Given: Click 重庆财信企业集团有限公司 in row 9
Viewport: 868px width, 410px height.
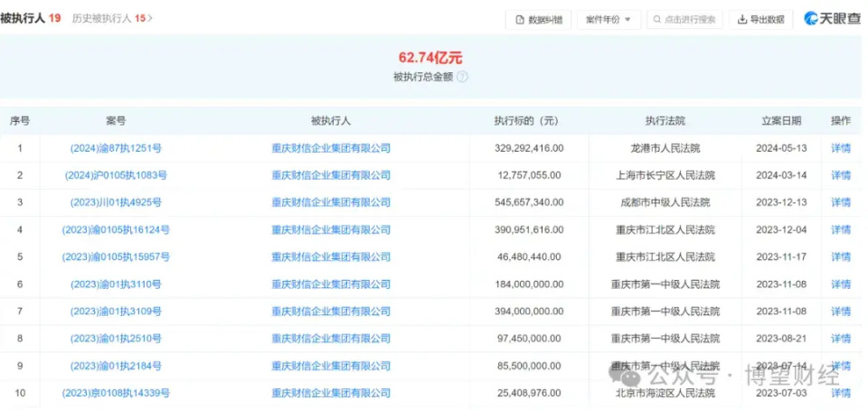Looking at the screenshot, I should (331, 366).
